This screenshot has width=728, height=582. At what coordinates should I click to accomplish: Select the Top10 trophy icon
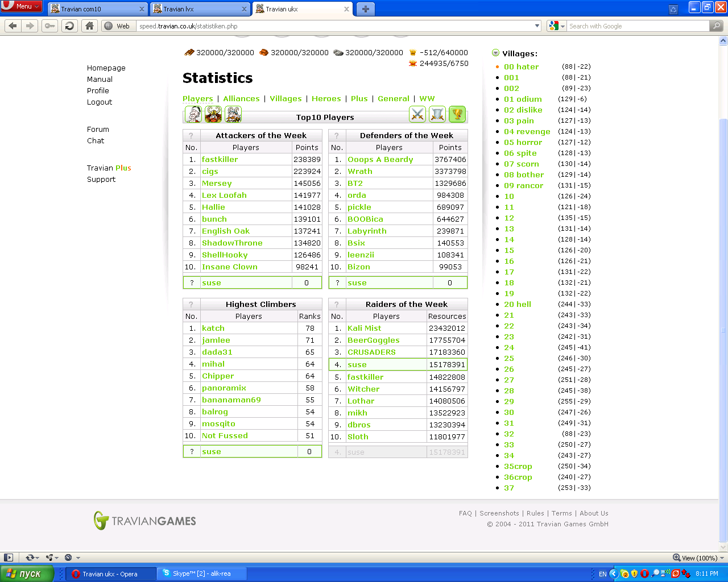457,114
